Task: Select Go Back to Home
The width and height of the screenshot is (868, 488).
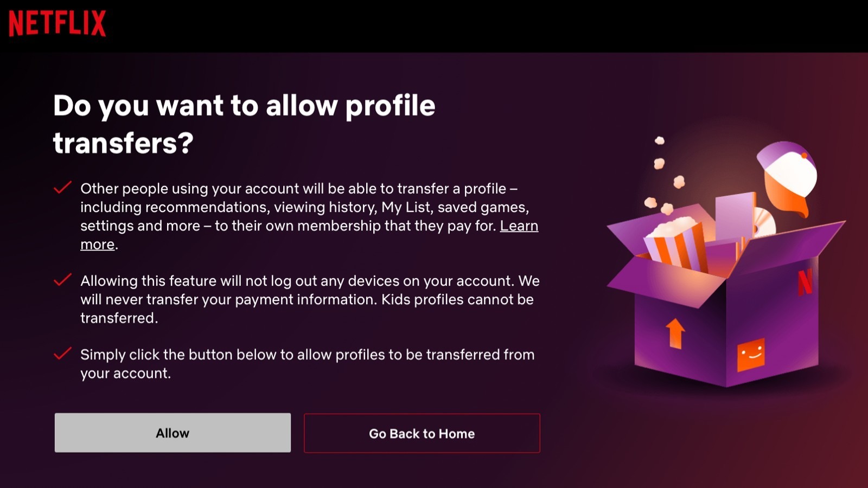Action: click(x=422, y=433)
